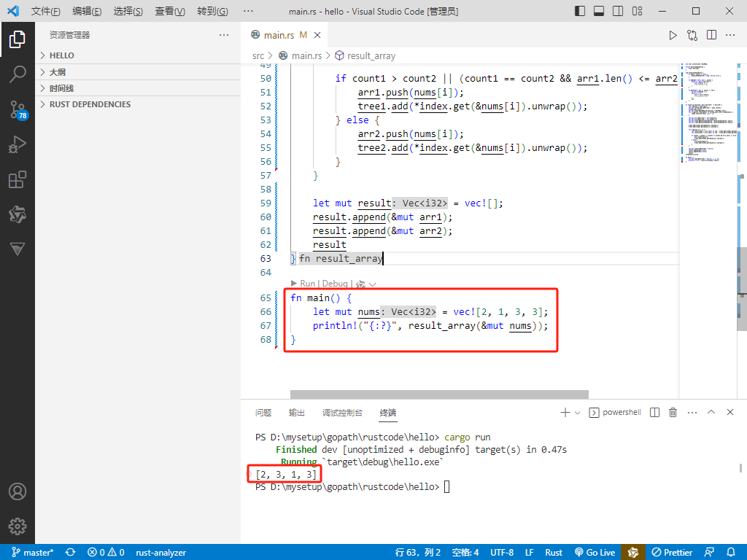Toggle bottom panel layout icon
This screenshot has height=560, width=747.
[599, 11]
